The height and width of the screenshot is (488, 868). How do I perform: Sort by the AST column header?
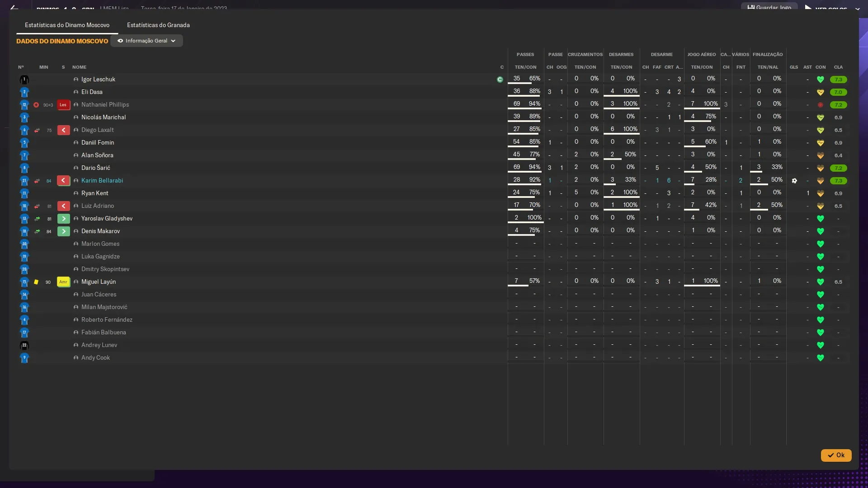[x=807, y=67]
